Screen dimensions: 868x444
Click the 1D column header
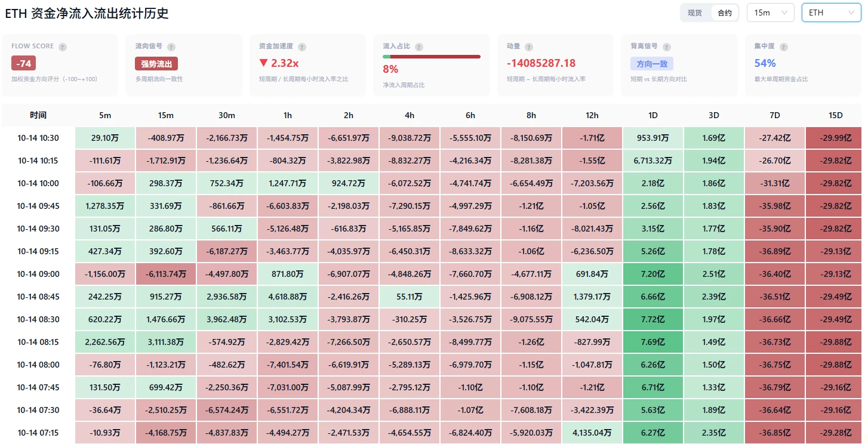tap(653, 115)
